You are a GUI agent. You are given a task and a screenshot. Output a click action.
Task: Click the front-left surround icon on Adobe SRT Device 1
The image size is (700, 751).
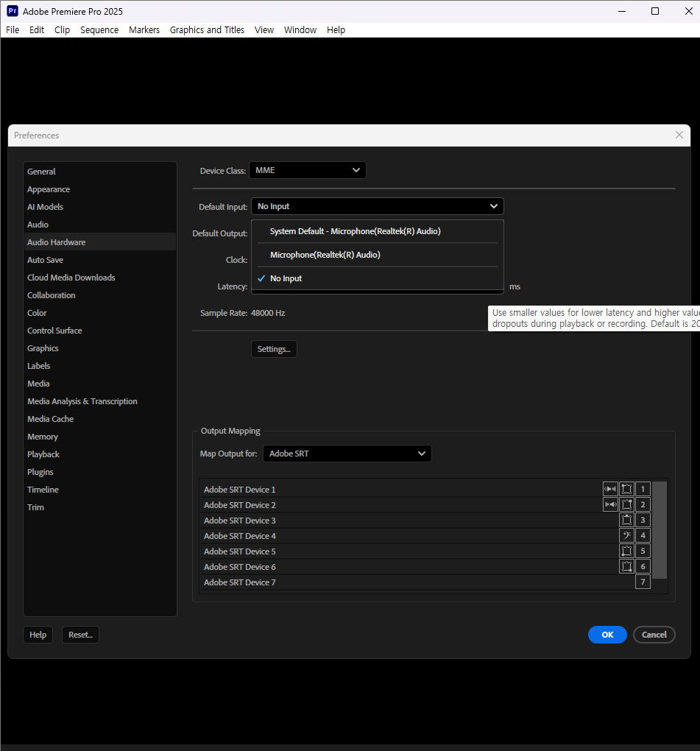626,489
